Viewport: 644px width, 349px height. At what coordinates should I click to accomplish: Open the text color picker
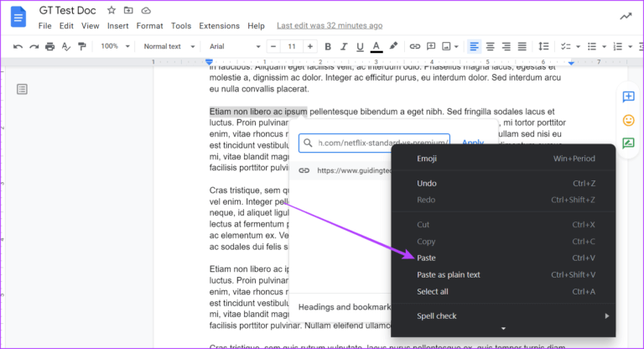(x=376, y=46)
